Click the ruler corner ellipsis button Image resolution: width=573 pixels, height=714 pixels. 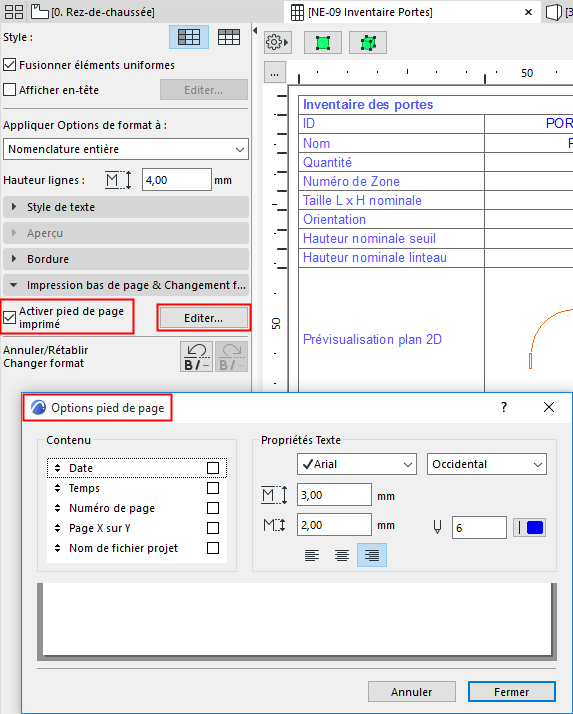click(x=275, y=73)
